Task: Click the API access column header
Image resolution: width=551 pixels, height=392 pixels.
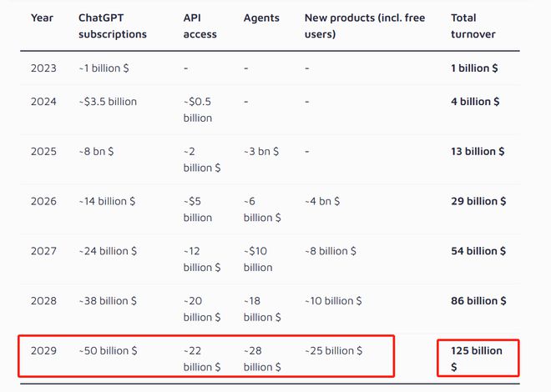Action: click(200, 26)
